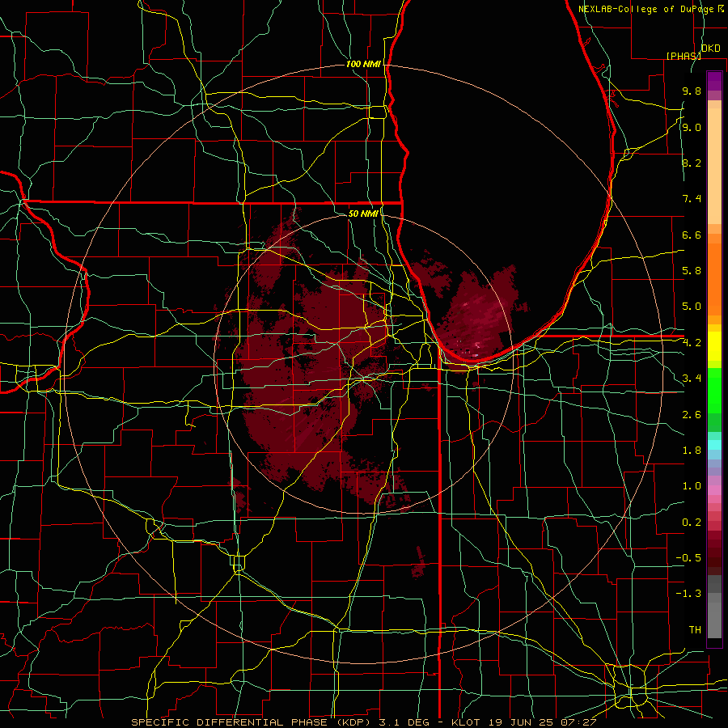Select the 0.2 scale value label
Image resolution: width=728 pixels, height=728 pixels.
[x=692, y=523]
